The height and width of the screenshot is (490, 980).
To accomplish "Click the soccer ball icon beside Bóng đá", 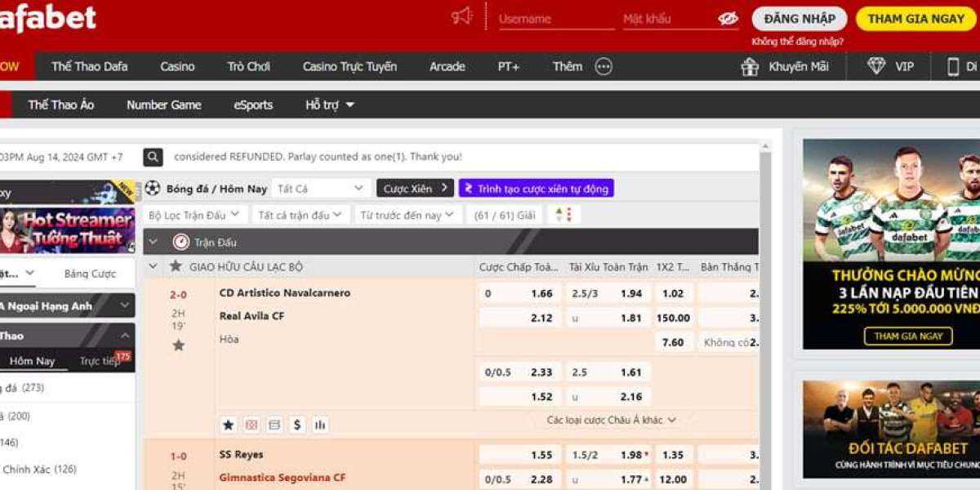I will point(153,189).
